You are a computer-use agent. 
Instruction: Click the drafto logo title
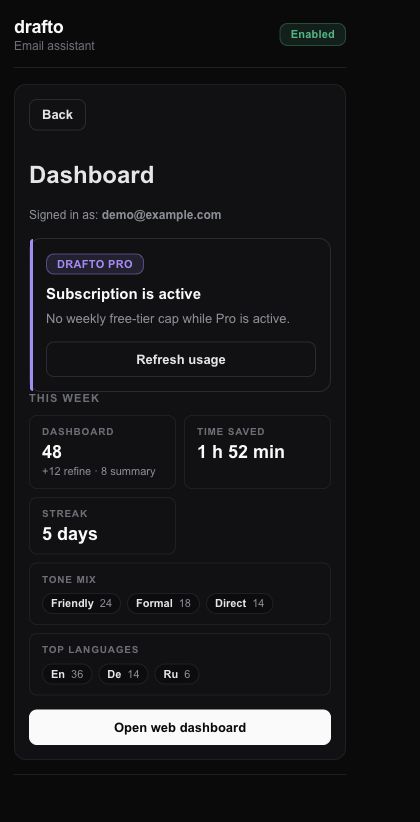point(39,27)
